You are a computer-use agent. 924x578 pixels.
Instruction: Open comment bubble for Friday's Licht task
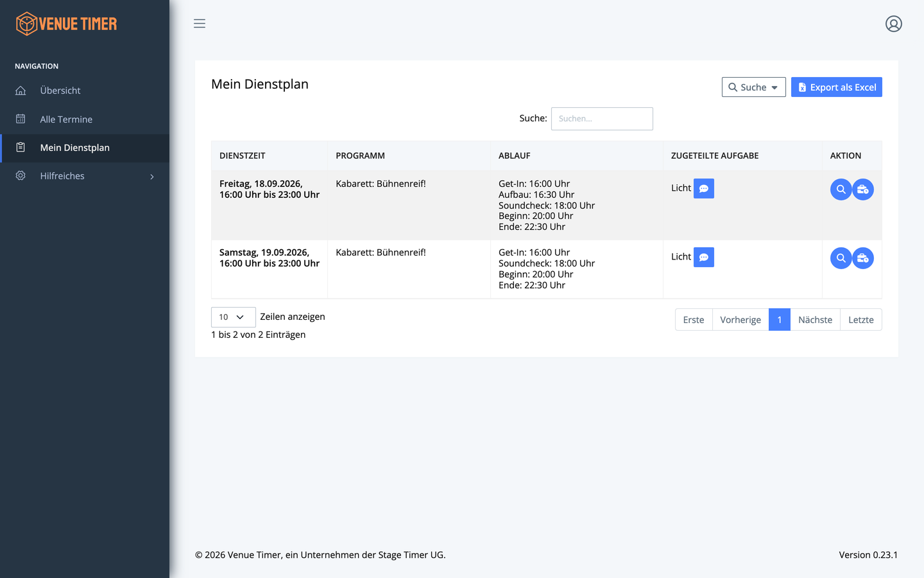(x=704, y=188)
